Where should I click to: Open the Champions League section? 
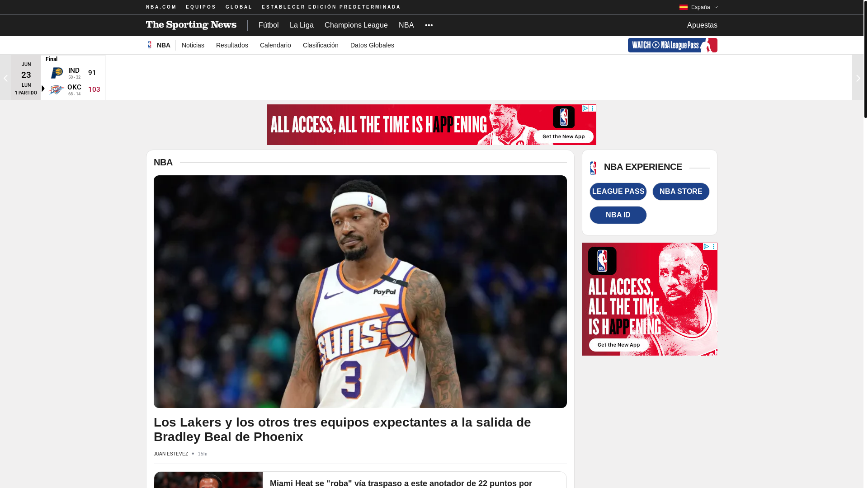(356, 25)
